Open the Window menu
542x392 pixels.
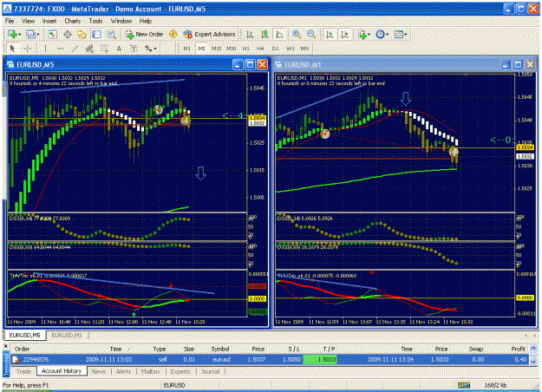(121, 21)
